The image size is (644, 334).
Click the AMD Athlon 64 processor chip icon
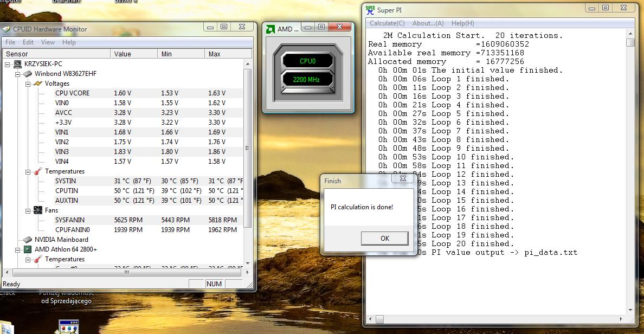click(x=27, y=249)
